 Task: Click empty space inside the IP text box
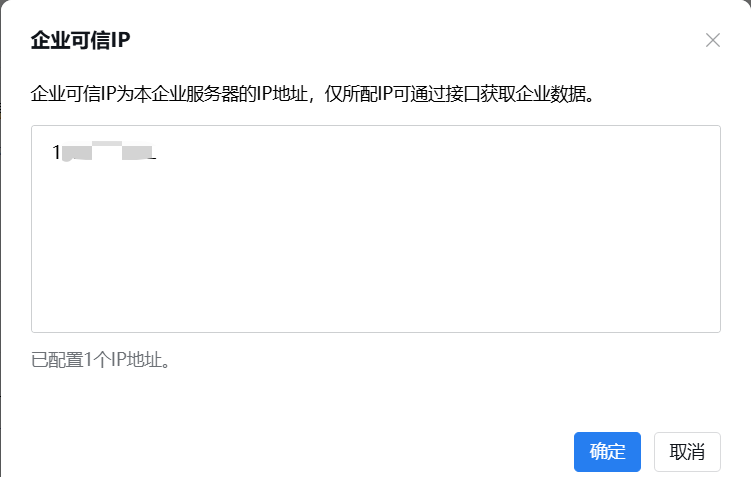point(376,239)
